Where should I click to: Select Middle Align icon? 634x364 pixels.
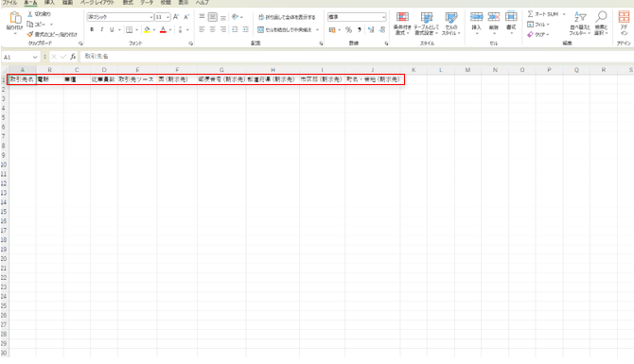click(x=212, y=17)
